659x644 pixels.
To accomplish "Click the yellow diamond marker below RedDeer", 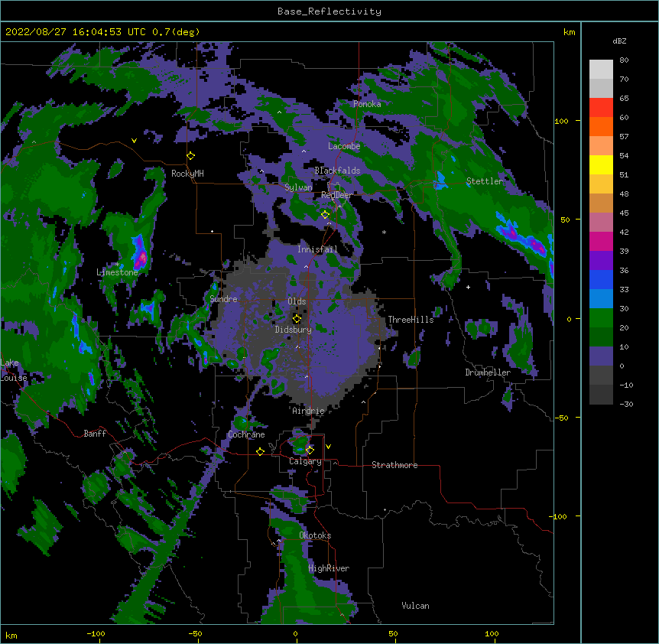I will click(325, 215).
